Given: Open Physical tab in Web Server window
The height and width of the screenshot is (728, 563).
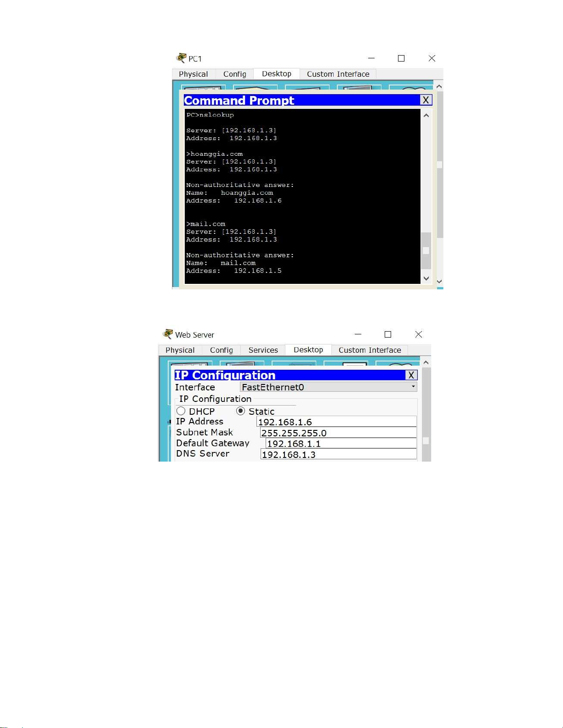Looking at the screenshot, I should 180,350.
